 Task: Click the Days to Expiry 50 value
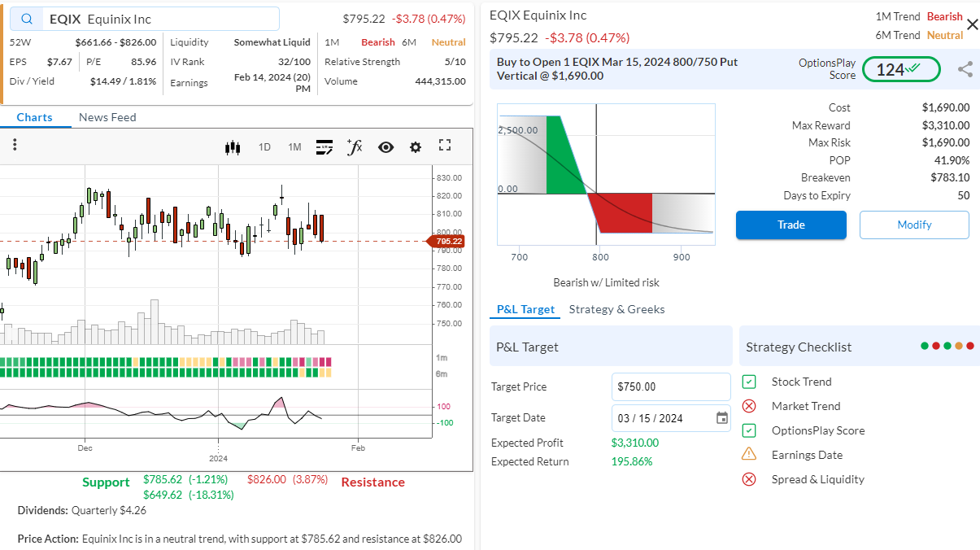(x=964, y=195)
